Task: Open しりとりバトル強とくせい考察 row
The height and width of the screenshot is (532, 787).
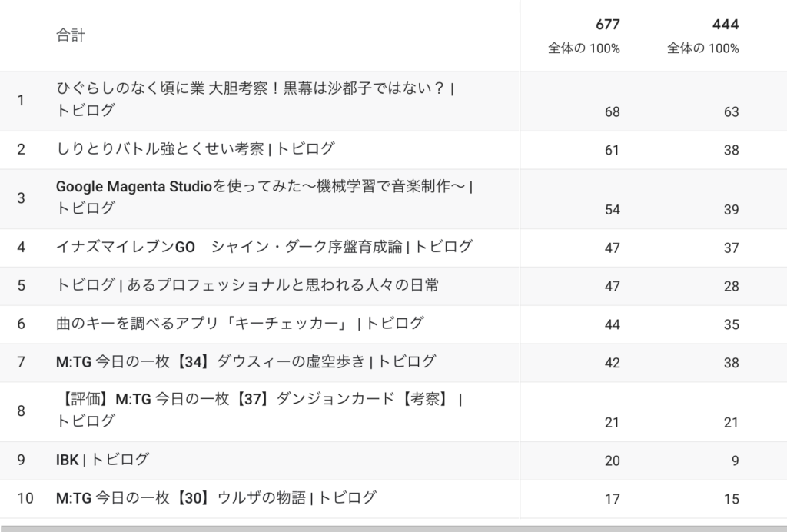Action: 196,149
